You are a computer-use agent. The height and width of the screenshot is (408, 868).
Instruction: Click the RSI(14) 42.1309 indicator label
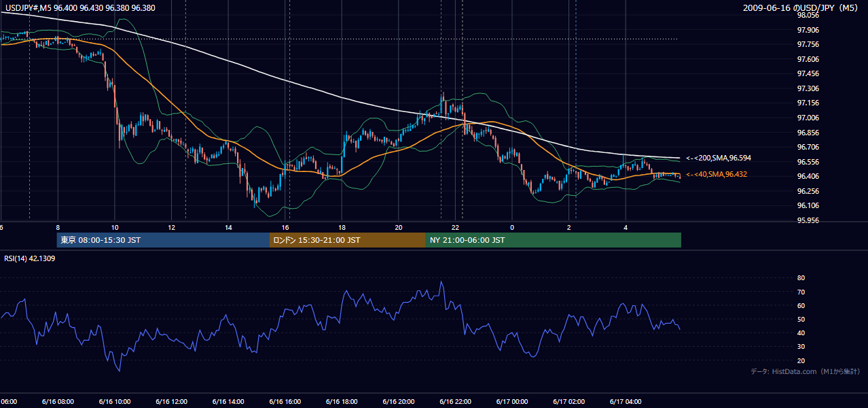point(31,258)
